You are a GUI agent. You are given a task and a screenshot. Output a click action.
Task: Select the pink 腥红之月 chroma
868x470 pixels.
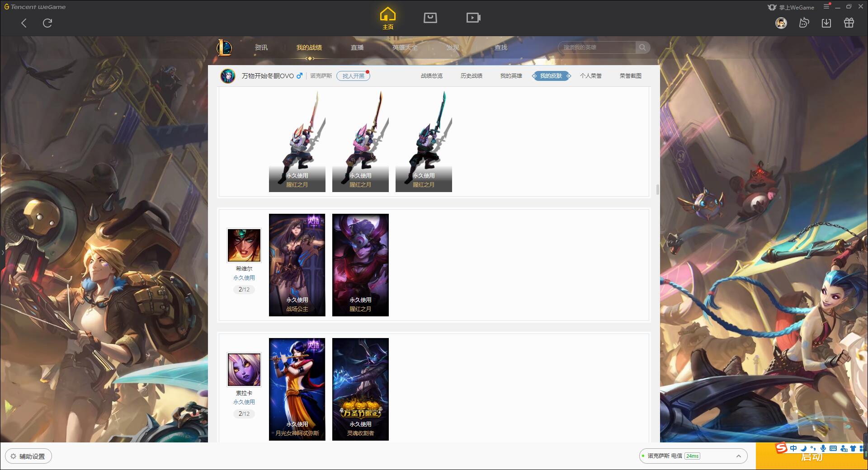point(360,141)
